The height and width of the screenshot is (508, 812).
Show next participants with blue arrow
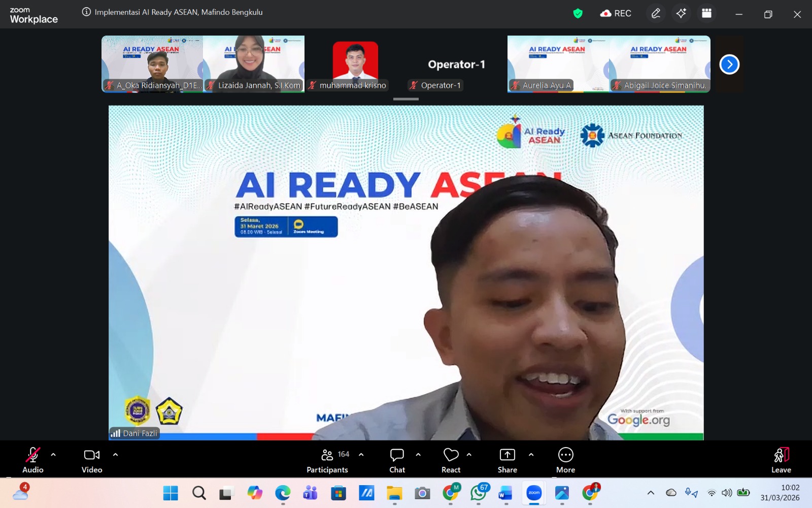coord(729,65)
